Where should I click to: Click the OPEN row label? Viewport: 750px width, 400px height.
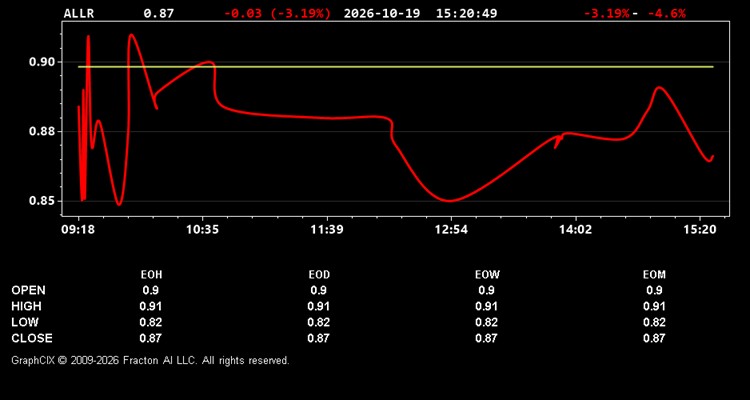click(29, 290)
